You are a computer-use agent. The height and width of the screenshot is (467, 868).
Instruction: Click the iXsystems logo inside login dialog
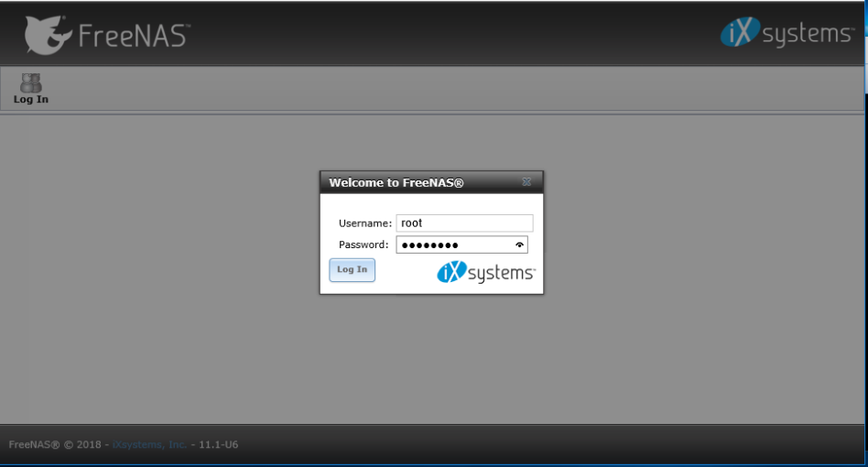point(486,272)
